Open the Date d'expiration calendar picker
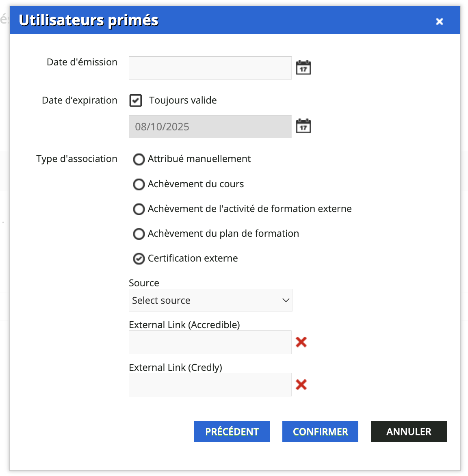The image size is (468, 476). click(303, 126)
